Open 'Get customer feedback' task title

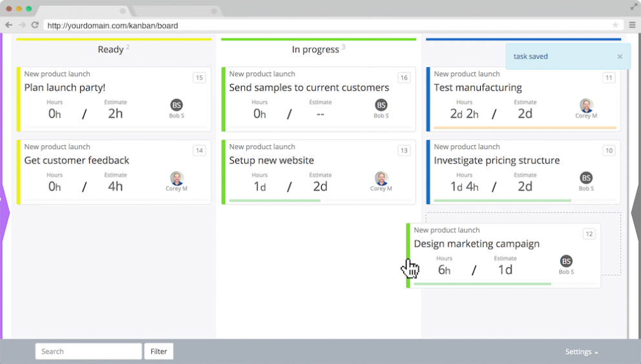pyautogui.click(x=76, y=160)
